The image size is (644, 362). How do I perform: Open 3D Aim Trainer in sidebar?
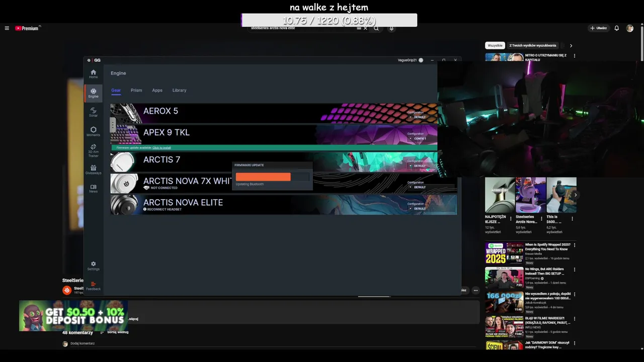click(93, 151)
